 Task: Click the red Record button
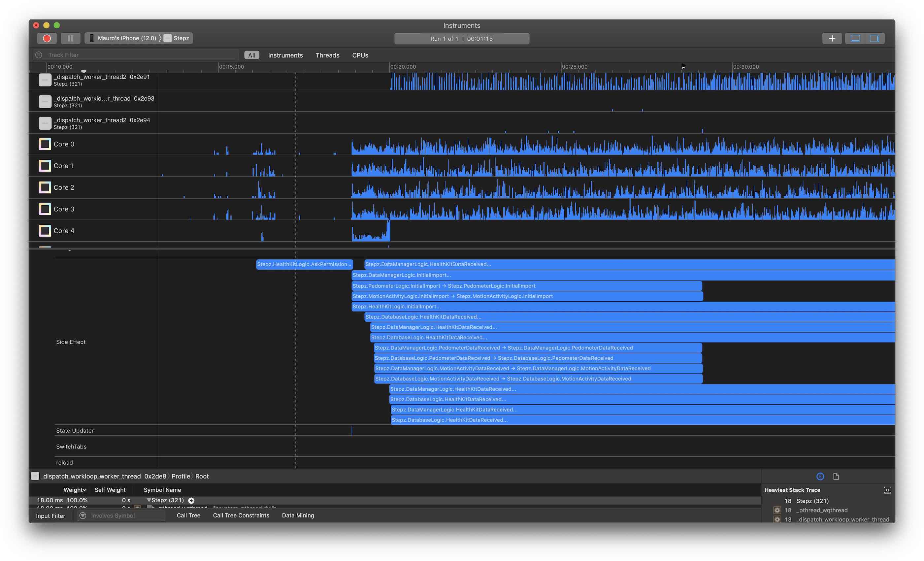pyautogui.click(x=47, y=38)
